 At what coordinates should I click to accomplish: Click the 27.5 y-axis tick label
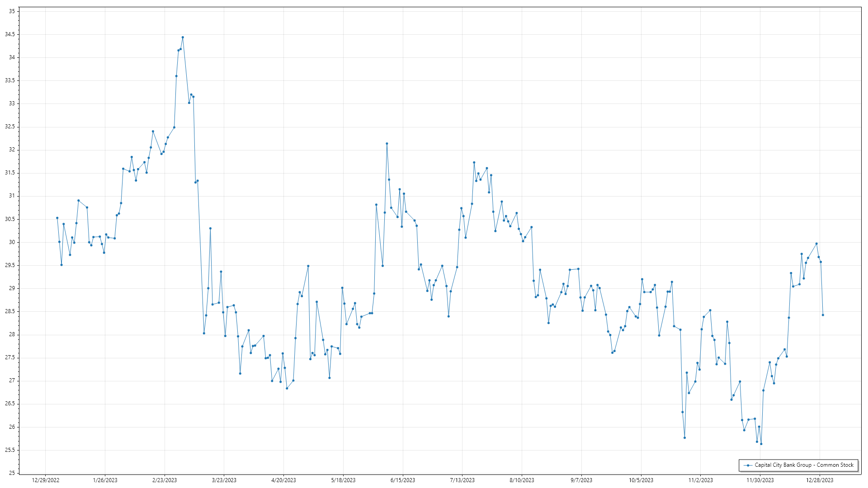(10, 358)
